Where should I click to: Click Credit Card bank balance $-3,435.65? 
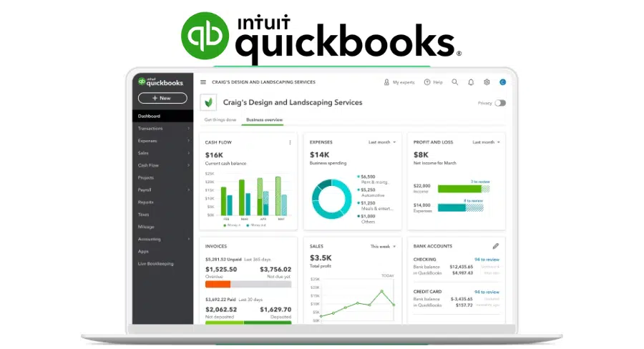pos(462,300)
